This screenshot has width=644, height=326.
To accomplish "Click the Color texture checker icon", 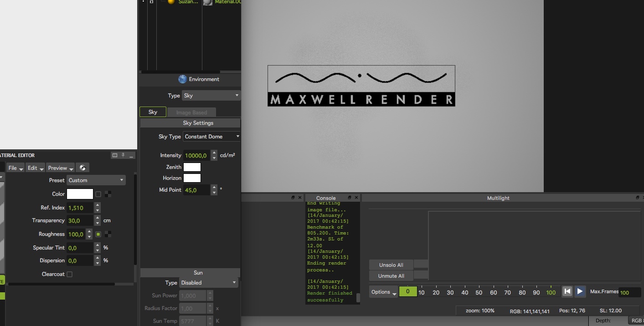I will (108, 194).
